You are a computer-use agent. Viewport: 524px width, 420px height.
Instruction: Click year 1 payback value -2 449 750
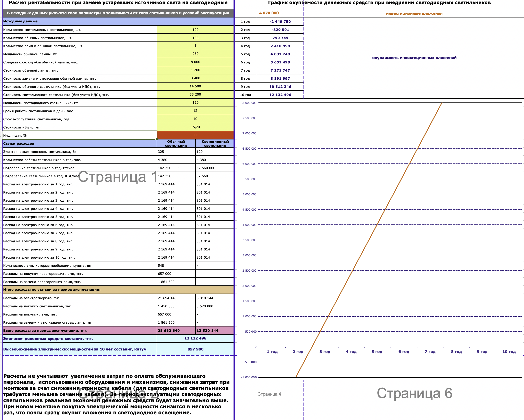click(280, 22)
